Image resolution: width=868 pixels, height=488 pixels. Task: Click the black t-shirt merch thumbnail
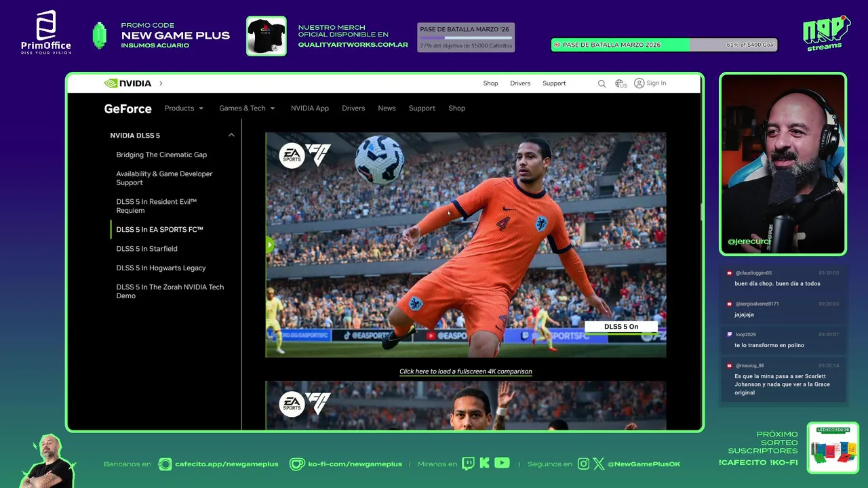(x=266, y=36)
